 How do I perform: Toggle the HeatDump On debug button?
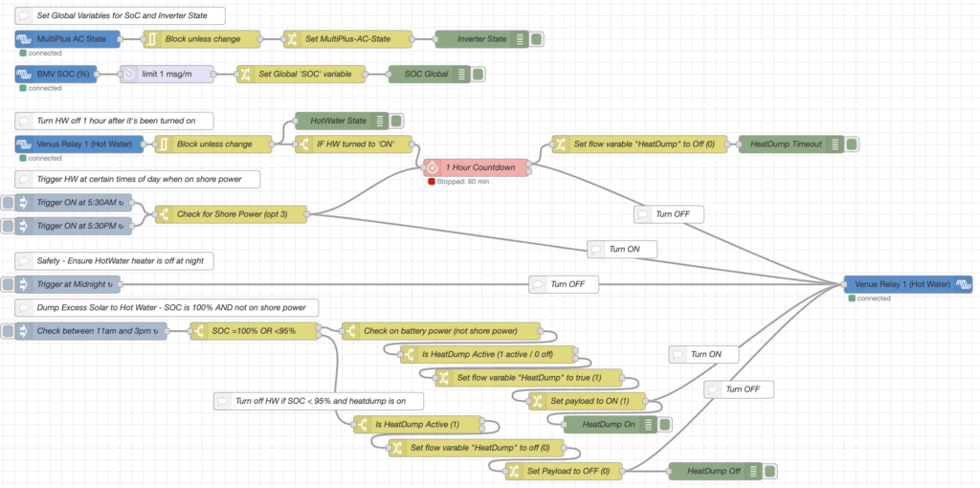pos(665,424)
